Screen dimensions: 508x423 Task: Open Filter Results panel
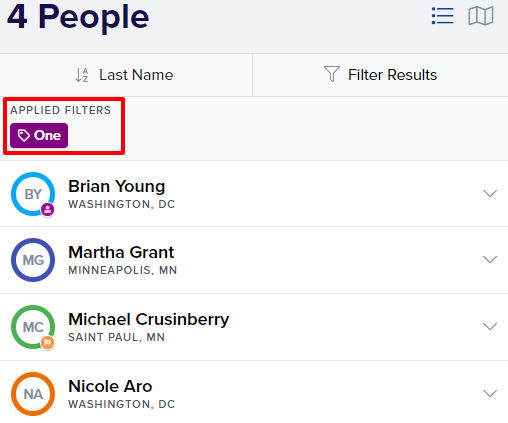tap(380, 75)
